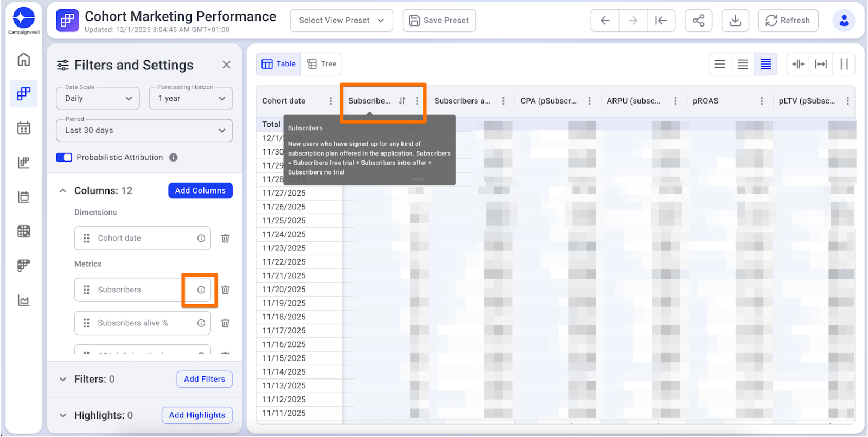Open the Date Scale Daily dropdown
Screen dimensions: 868x437
coord(98,99)
